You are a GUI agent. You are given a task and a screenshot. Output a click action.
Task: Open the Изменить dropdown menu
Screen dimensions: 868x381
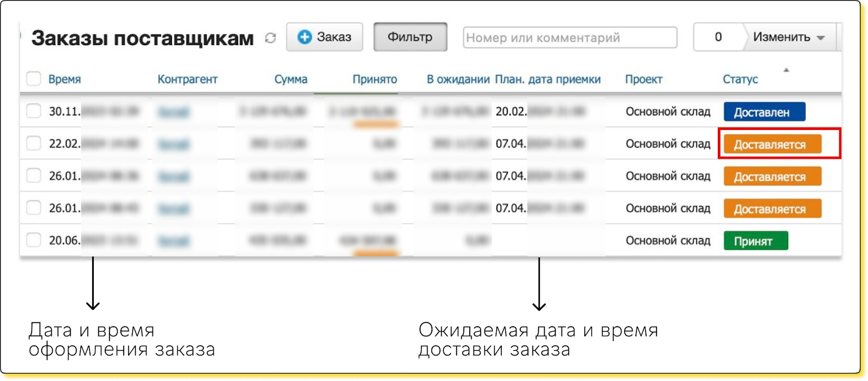[789, 37]
